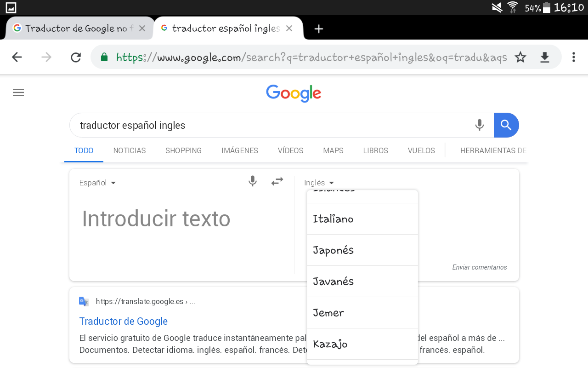Choose Jemer from the language list
This screenshot has width=588, height=368.
362,313
